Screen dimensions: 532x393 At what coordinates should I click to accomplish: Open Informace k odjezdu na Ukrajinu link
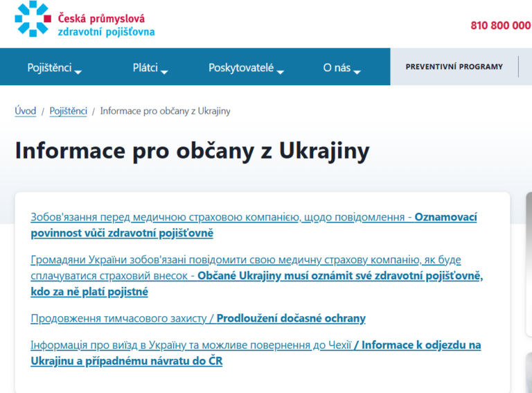256,353
